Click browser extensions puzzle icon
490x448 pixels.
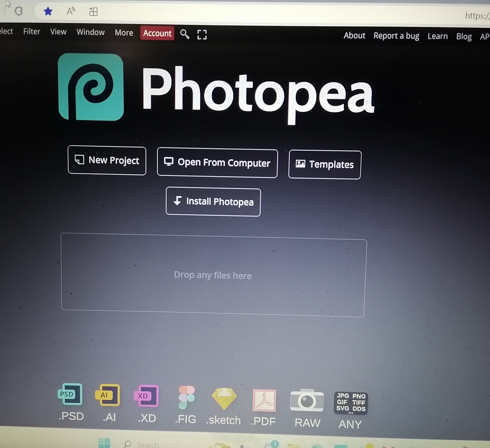tap(18, 11)
